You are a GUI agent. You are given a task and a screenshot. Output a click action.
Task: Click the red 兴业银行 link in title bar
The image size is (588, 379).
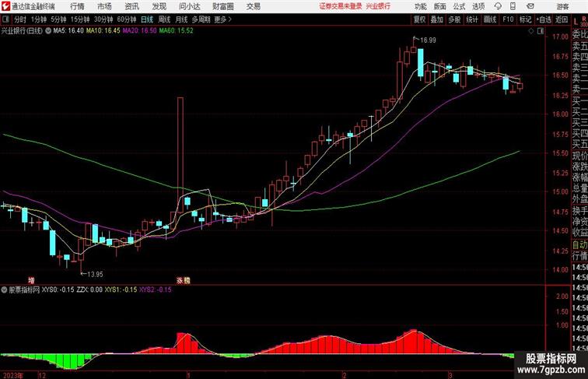pyautogui.click(x=378, y=6)
